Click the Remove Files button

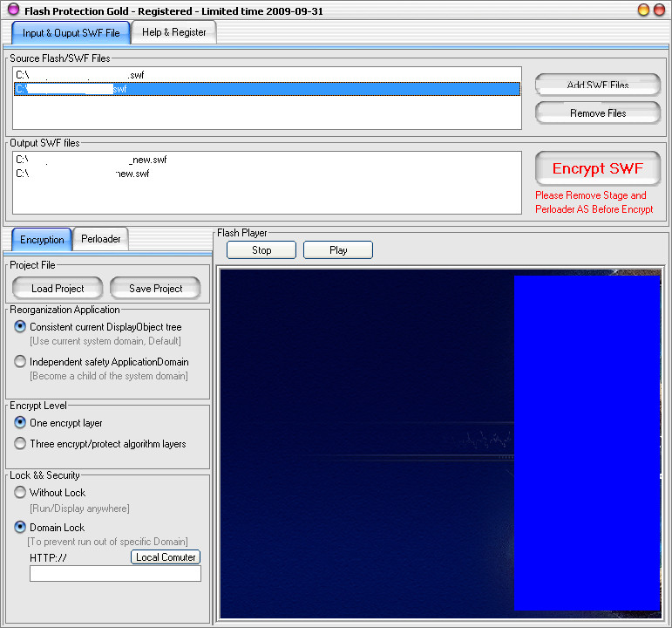598,113
